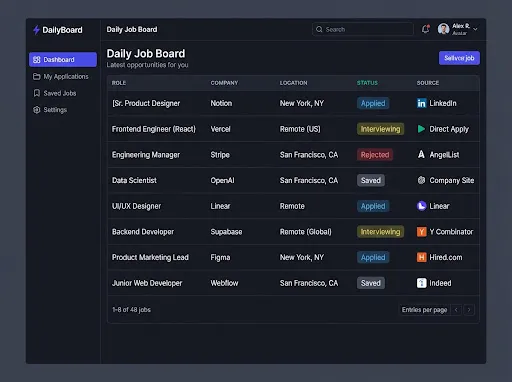Click the LinkedIn source icon

pyautogui.click(x=421, y=103)
